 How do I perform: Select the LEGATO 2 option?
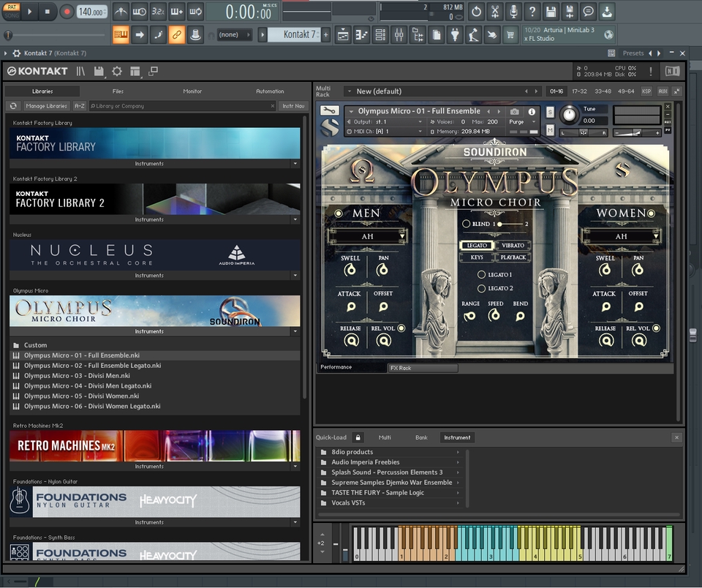[481, 288]
